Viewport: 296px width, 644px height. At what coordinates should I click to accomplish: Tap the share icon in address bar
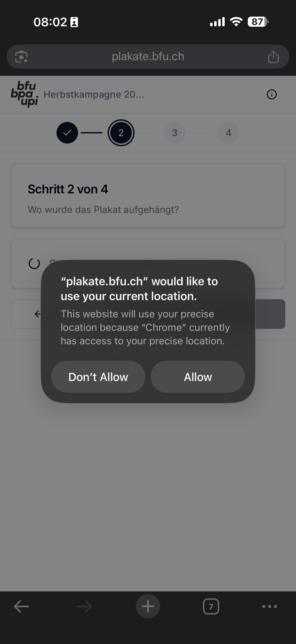click(273, 57)
